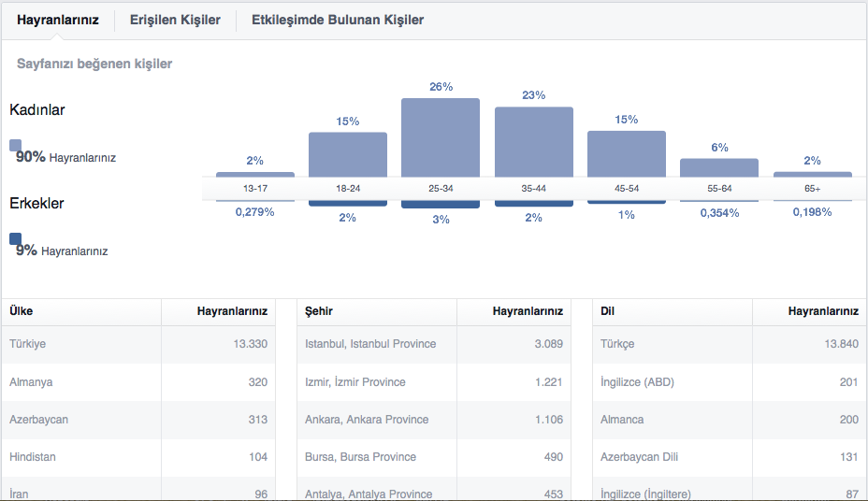Image resolution: width=868 pixels, height=501 pixels.
Task: Click the 18-24 women bar showing 15%
Action: tap(348, 155)
